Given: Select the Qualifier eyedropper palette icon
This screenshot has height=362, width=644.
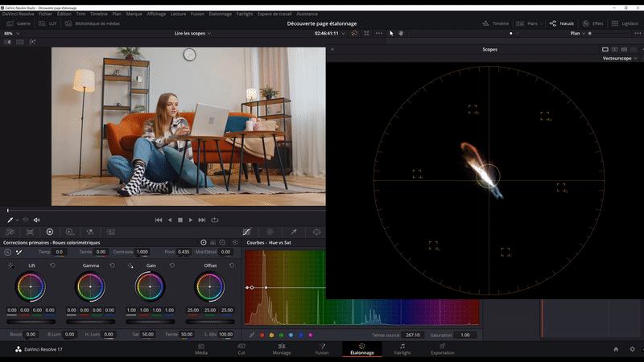Looking at the screenshot, I should click(293, 232).
